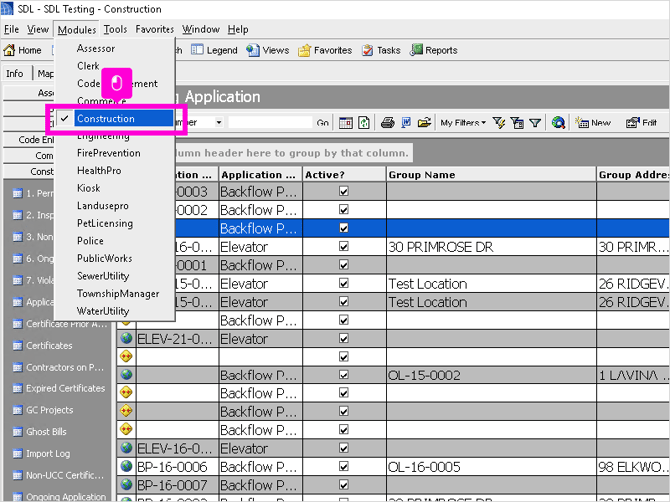The height and width of the screenshot is (502, 670).
Task: Click the printer icon
Action: click(x=388, y=123)
